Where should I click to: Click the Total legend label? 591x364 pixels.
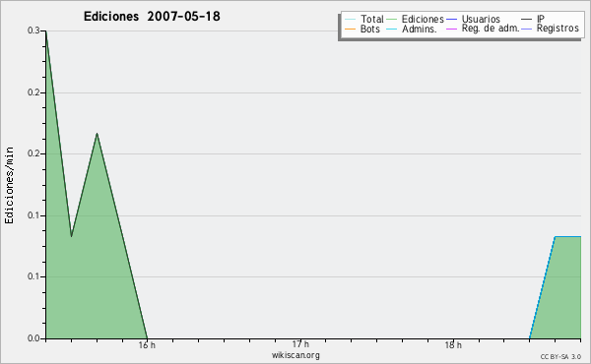coord(371,19)
